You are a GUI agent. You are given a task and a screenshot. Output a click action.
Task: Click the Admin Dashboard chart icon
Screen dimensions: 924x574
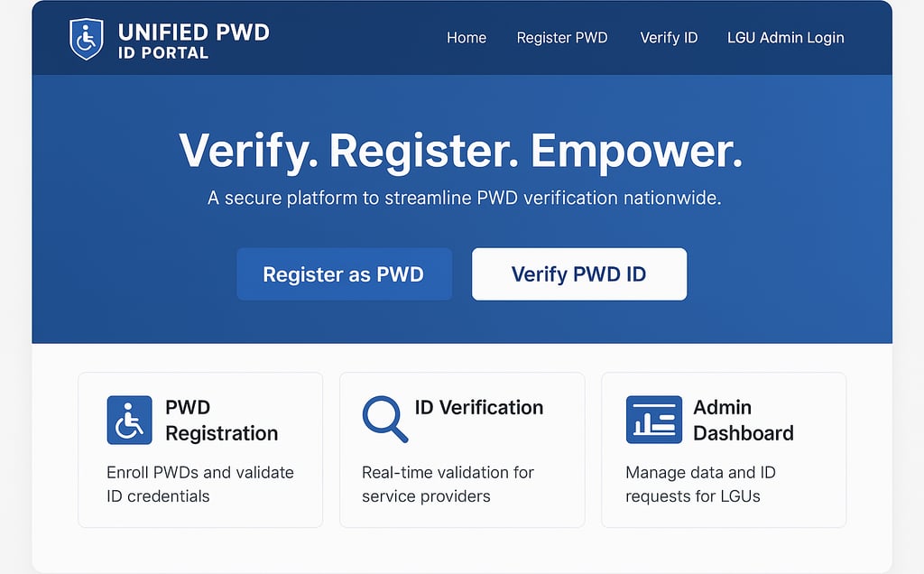pos(654,419)
